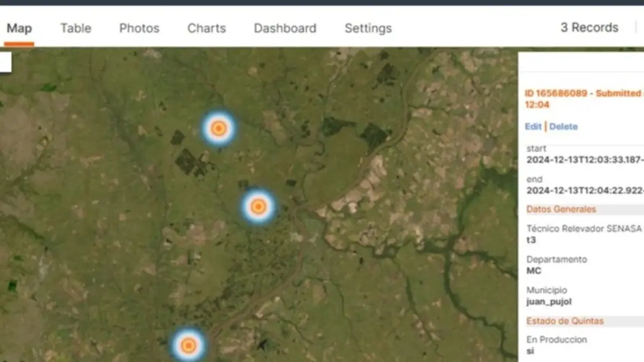Click the northernmost orange map marker
This screenshot has width=644, height=362.
(218, 129)
